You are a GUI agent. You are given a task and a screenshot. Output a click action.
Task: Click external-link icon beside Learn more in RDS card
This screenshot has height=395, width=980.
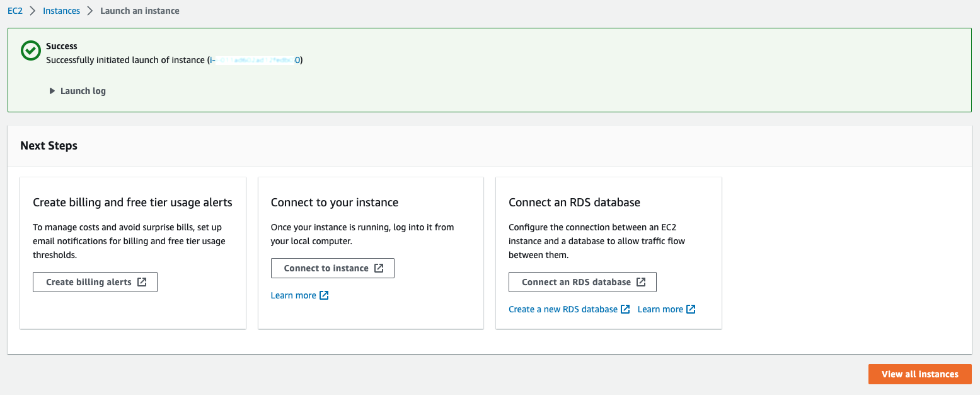coord(691,309)
